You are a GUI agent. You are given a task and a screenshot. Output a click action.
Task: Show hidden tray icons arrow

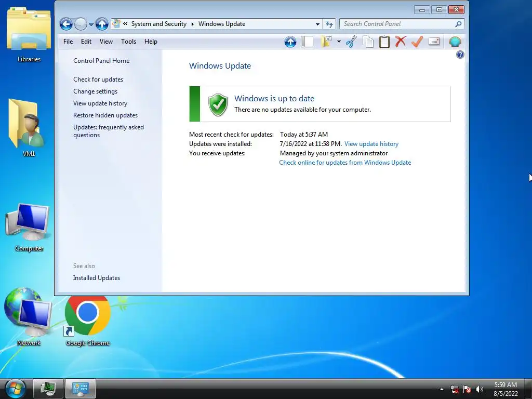(x=442, y=389)
